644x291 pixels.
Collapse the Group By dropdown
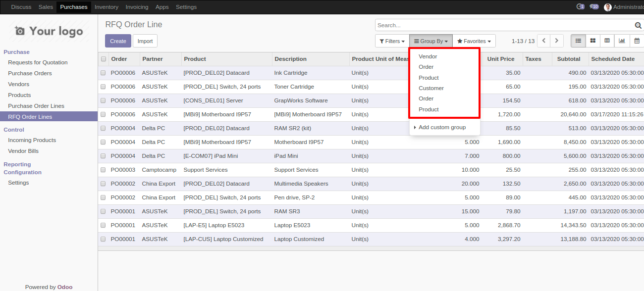point(430,41)
